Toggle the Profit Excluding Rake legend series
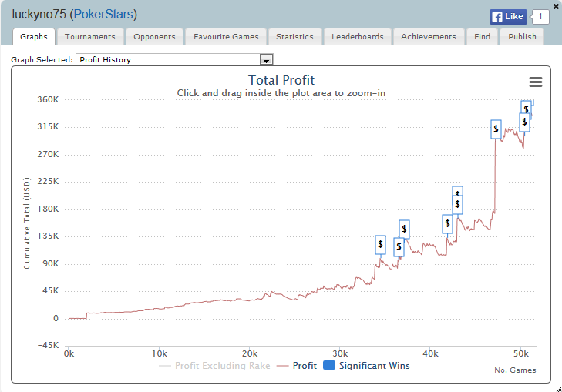562x392 pixels. tap(214, 366)
